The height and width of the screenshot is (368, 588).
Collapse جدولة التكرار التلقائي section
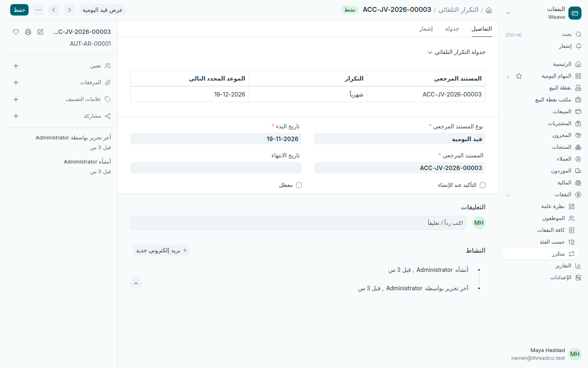(x=430, y=52)
